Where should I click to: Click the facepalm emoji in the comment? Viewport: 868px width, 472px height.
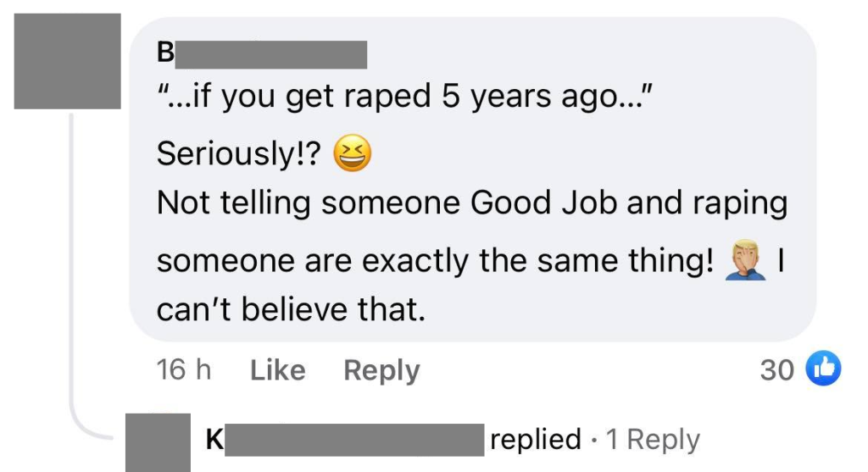click(746, 260)
